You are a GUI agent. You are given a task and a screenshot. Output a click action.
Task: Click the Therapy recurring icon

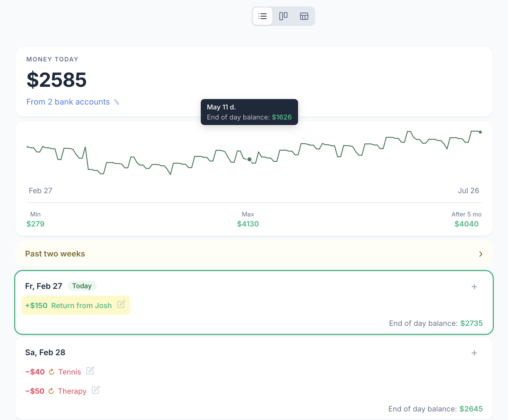[x=51, y=391]
